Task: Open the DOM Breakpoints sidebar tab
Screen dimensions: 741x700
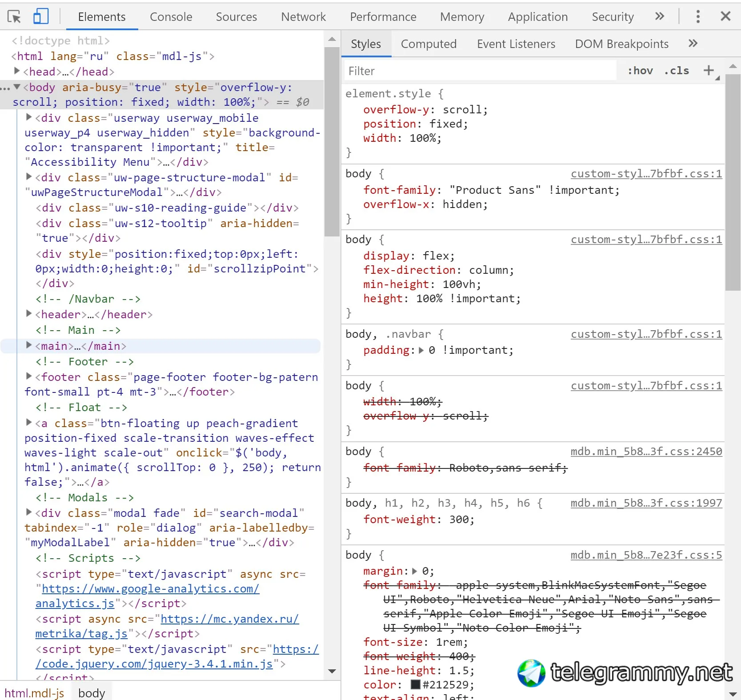Action: pos(621,44)
